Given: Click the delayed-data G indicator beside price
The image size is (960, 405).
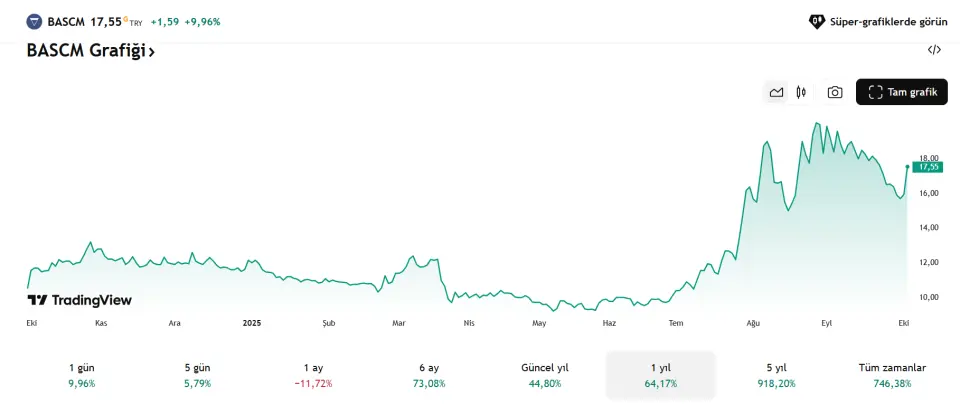Looking at the screenshot, I should (x=125, y=18).
